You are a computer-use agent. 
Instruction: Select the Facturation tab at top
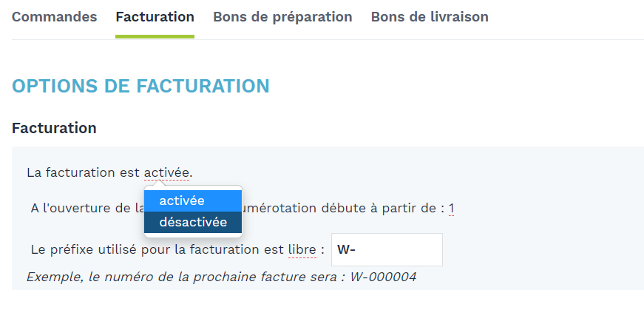point(155,17)
